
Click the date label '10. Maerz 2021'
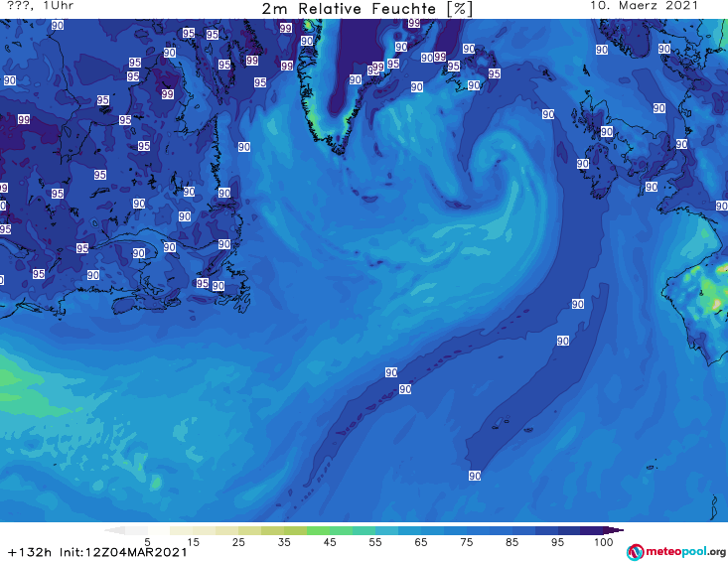tap(644, 6)
